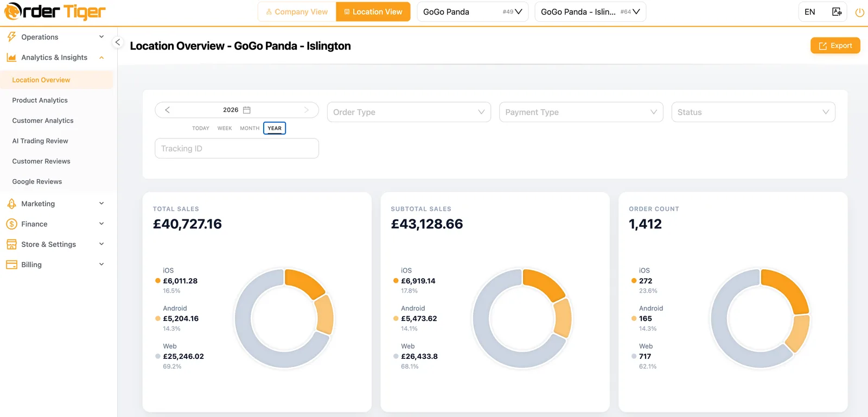Collapse the Analytics & Insights chevron
The height and width of the screenshot is (417, 868).
(x=101, y=58)
